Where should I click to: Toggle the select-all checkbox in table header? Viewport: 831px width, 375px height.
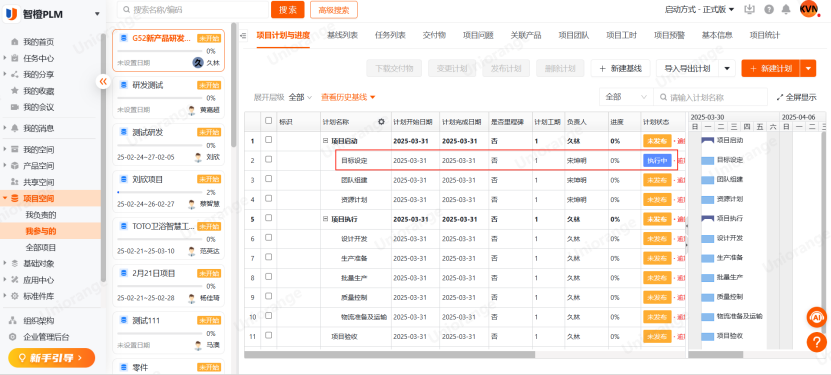pos(269,121)
